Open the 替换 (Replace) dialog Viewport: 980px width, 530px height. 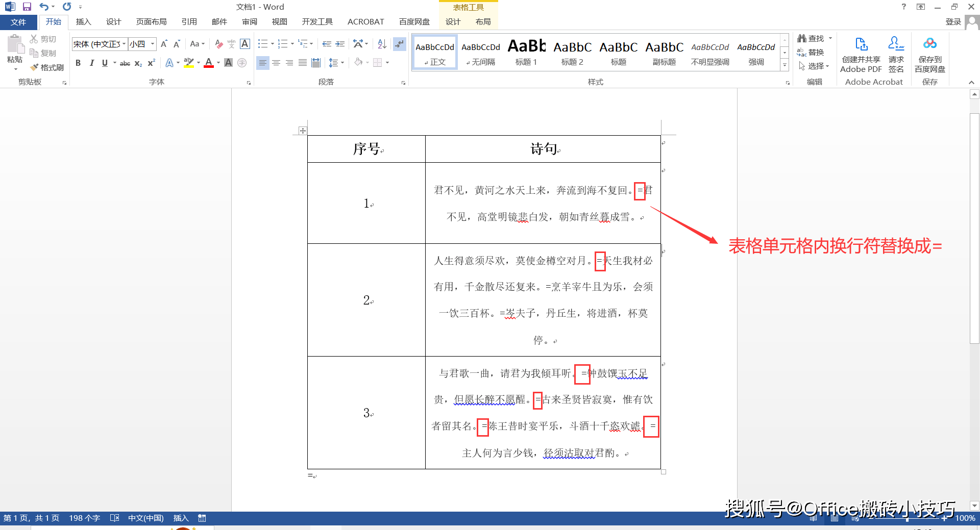point(815,52)
